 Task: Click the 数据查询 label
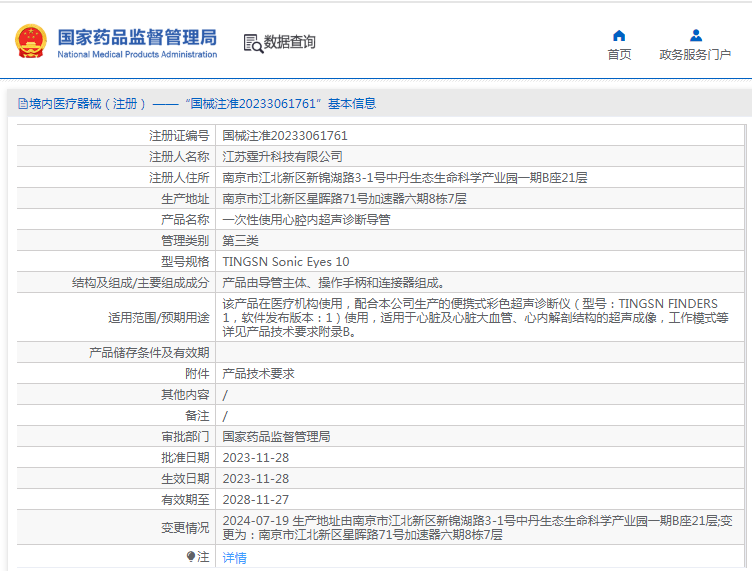click(x=290, y=42)
